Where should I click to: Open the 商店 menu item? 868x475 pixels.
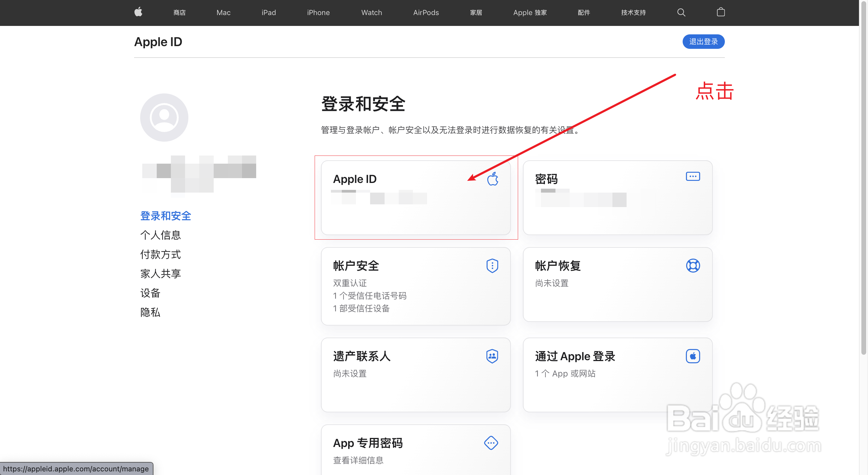(179, 12)
